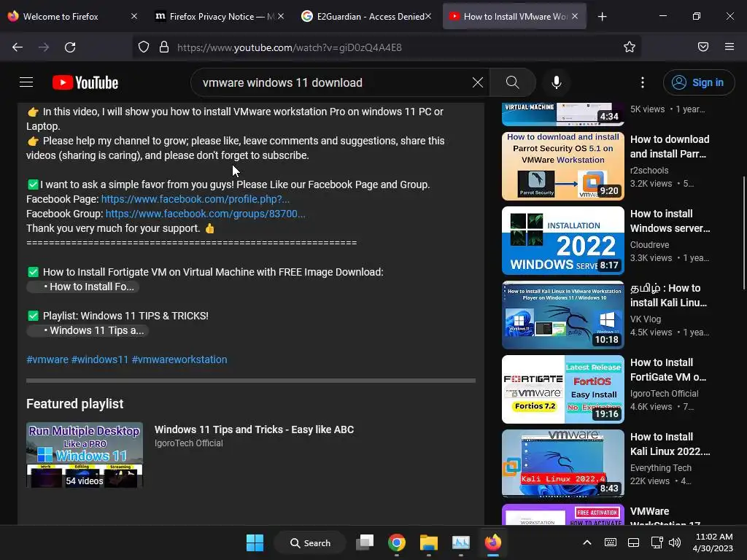The height and width of the screenshot is (560, 747).
Task: Go to the YouTube home logo
Action: point(85,82)
